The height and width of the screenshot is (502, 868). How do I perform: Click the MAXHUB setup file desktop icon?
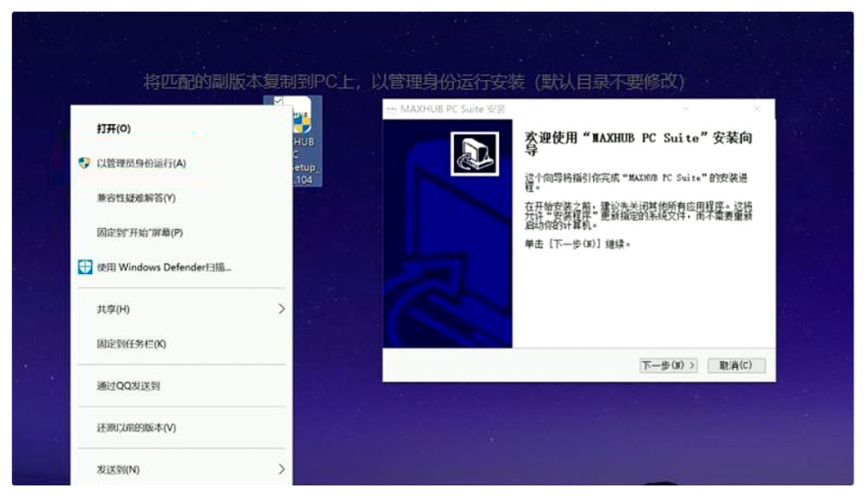coord(303,142)
